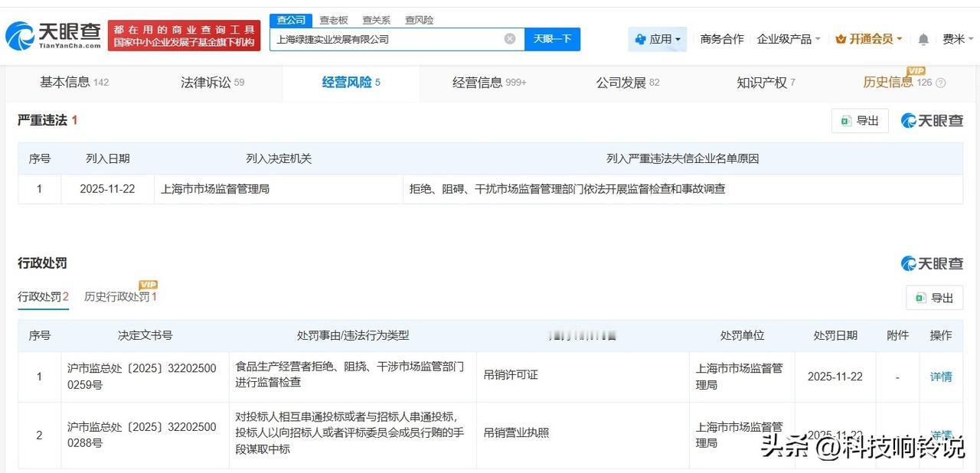Export the 严重违法 table with 导出
This screenshot has height=473, width=980.
[860, 121]
